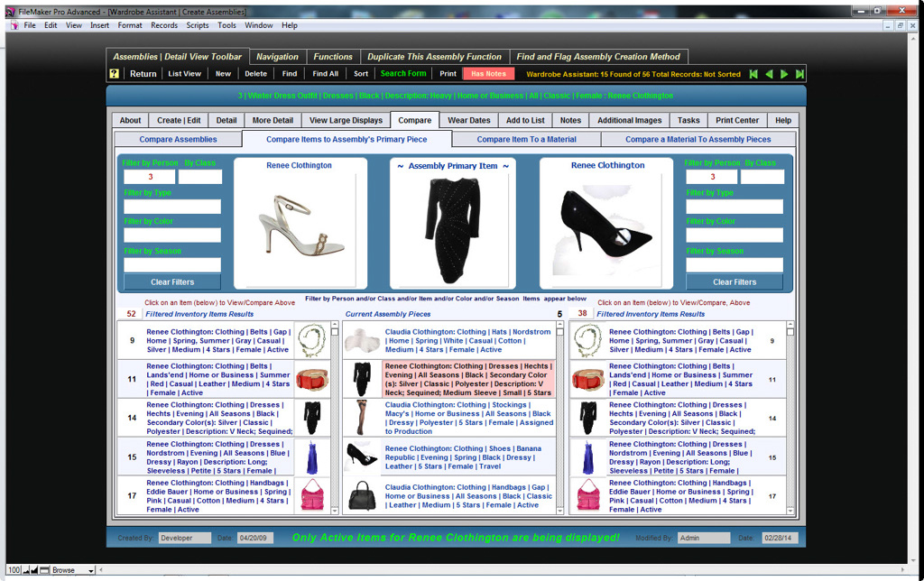924x581 pixels.
Task: Open the Print Center tab
Action: pyautogui.click(x=737, y=120)
